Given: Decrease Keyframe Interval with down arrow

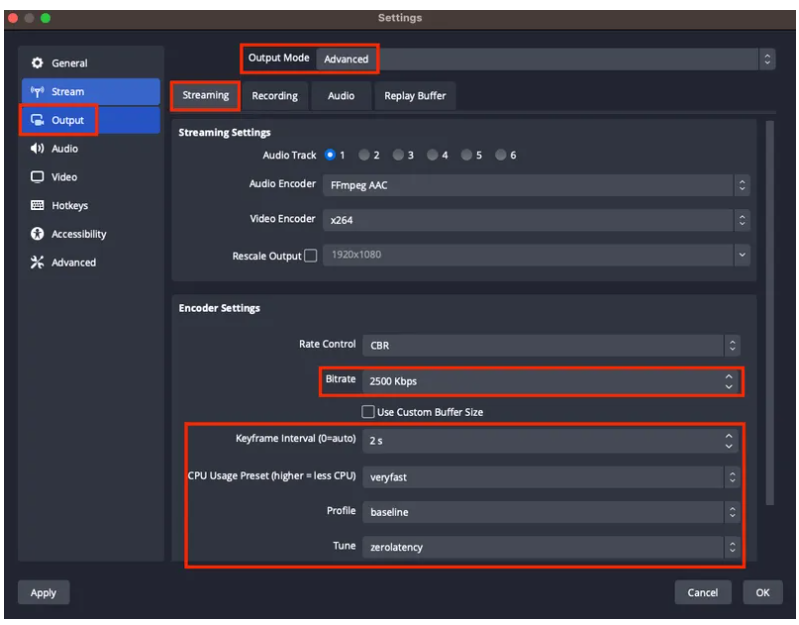Looking at the screenshot, I should (x=729, y=446).
